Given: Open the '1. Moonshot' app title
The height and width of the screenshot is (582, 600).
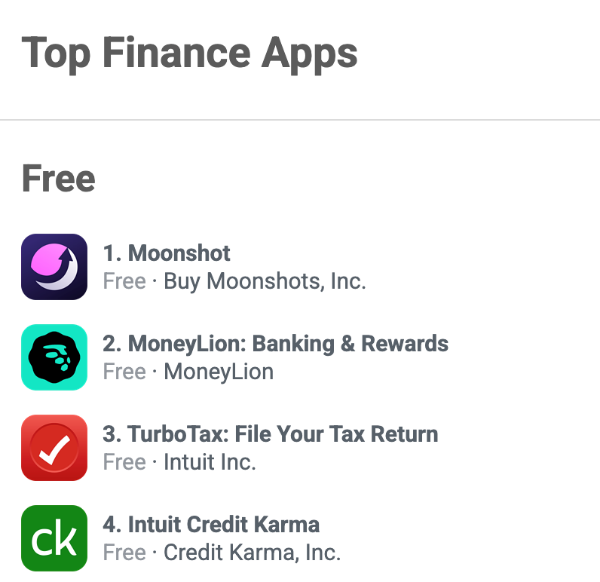Looking at the screenshot, I should 166,253.
